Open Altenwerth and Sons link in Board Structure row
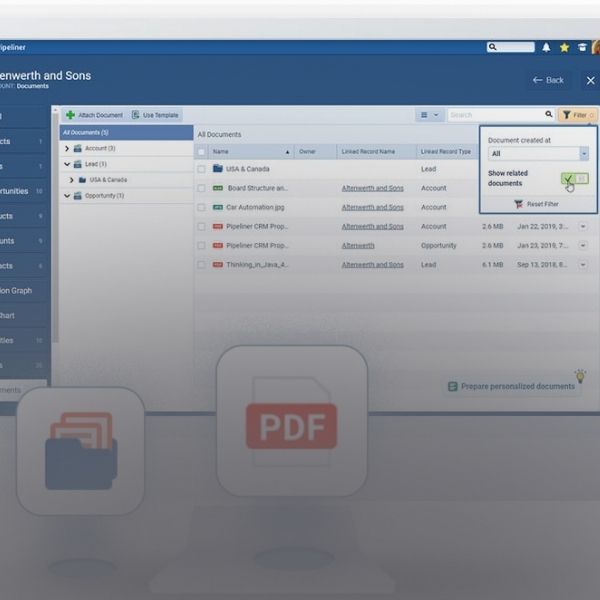The height and width of the screenshot is (600, 600). (x=372, y=188)
